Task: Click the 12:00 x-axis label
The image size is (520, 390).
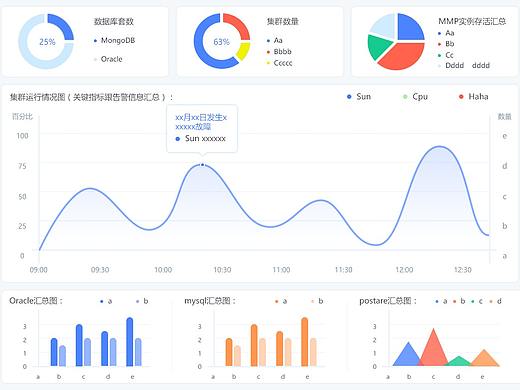Action: pos(404,270)
